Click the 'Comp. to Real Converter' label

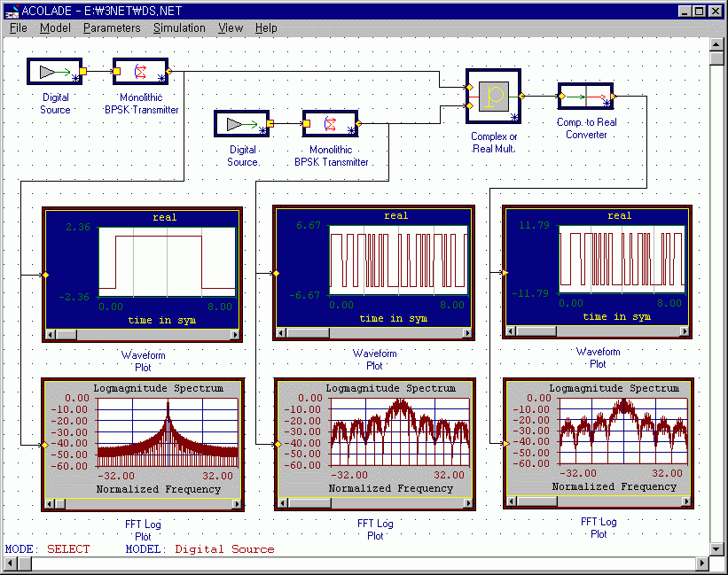[x=586, y=128]
